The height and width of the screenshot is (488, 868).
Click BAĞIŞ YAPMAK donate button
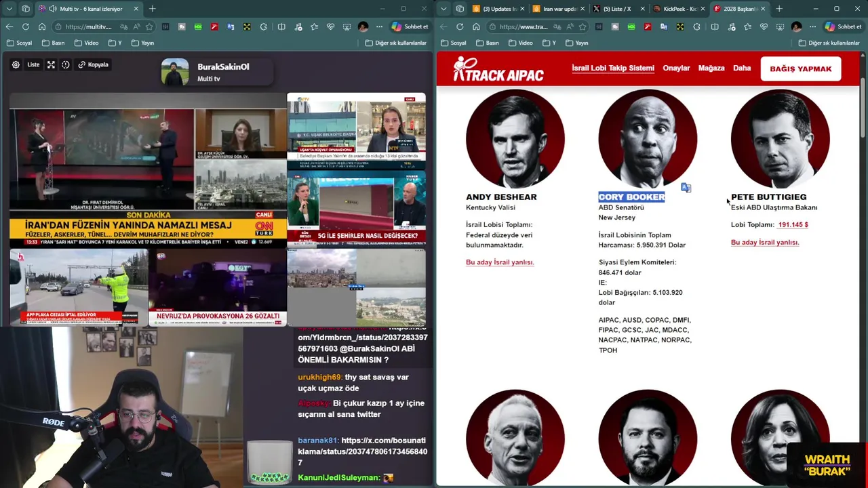pos(801,68)
